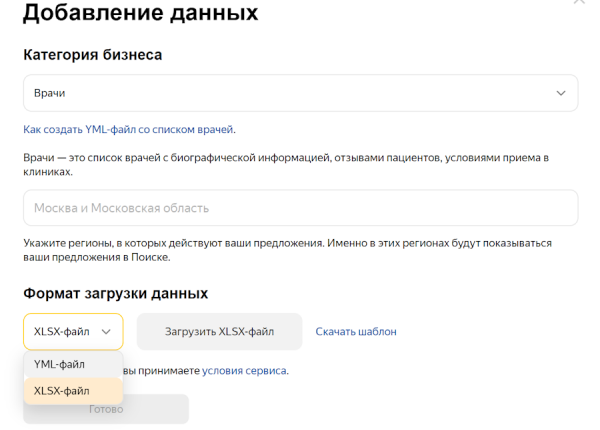Viewport: 600px width, 430px height.
Task: Focus the Москва и Московская область region field
Action: point(300,208)
